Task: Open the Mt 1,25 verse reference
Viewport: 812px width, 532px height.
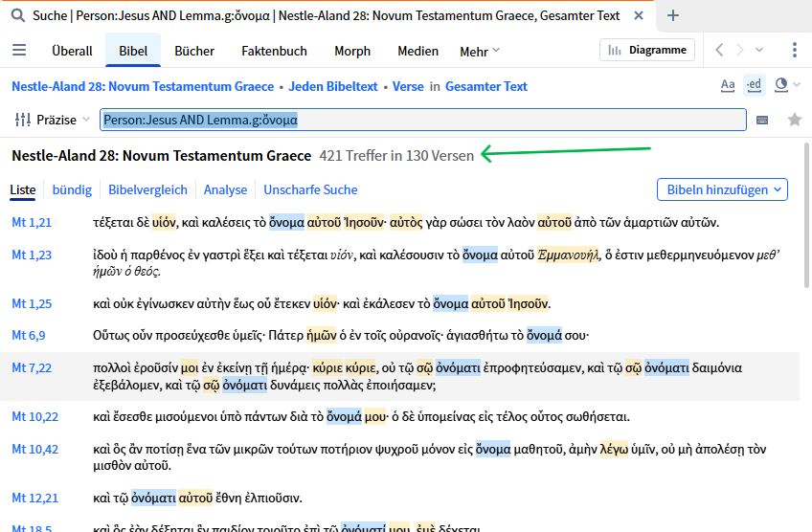Action: click(x=32, y=303)
